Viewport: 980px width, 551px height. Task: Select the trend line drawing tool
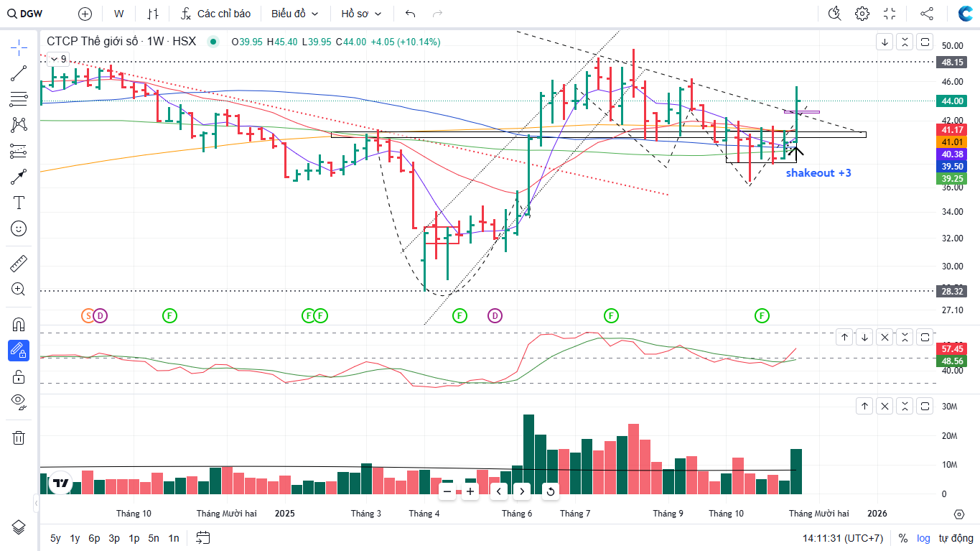pyautogui.click(x=19, y=73)
